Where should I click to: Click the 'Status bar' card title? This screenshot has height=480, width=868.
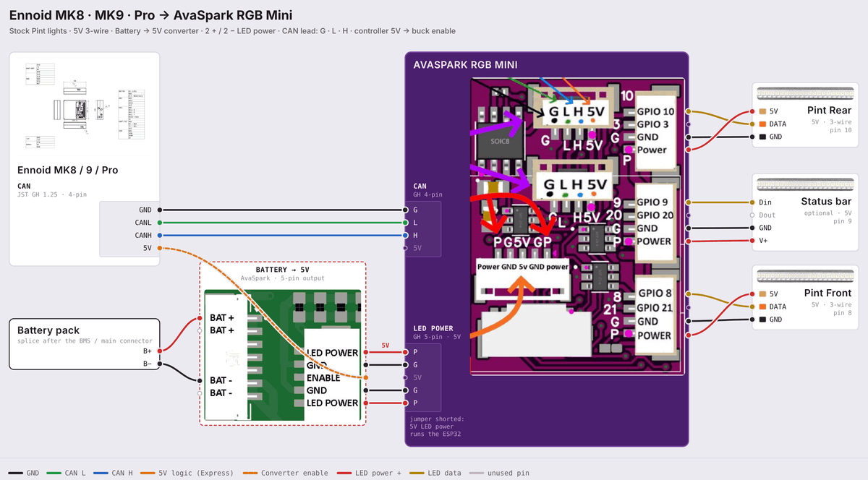tap(826, 202)
